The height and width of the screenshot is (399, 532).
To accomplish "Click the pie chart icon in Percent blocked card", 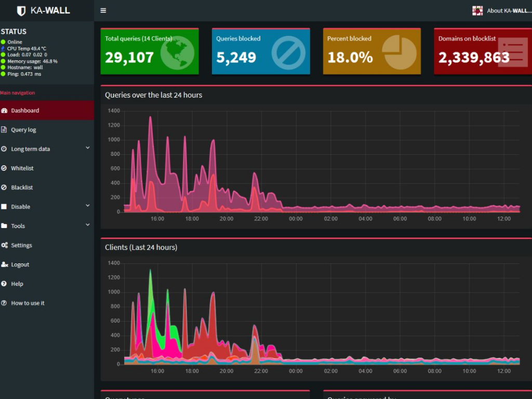I will point(400,53).
